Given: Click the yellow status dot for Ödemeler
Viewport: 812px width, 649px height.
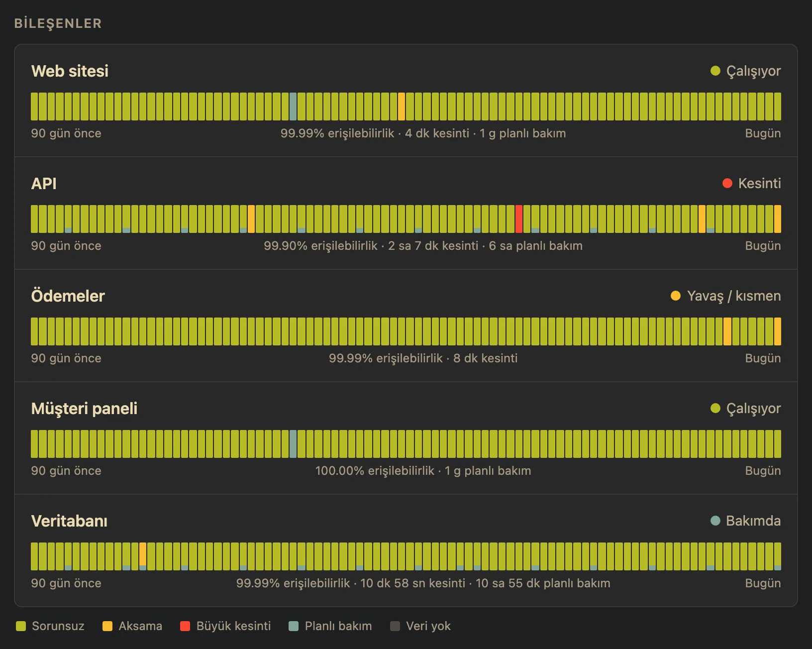Looking at the screenshot, I should point(676,296).
